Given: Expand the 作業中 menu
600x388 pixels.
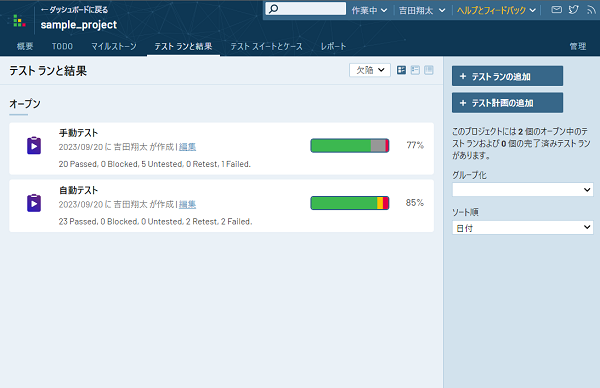Looking at the screenshot, I should [x=369, y=10].
